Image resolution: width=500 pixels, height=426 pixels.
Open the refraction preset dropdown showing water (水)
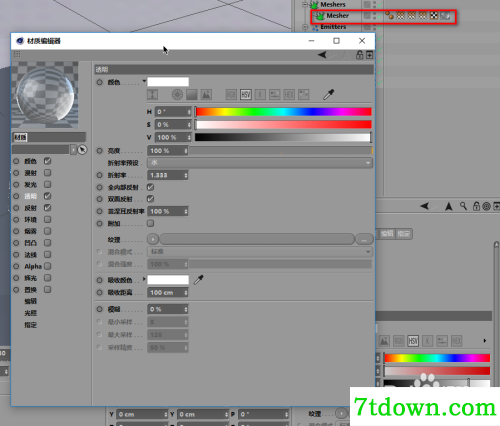(260, 163)
